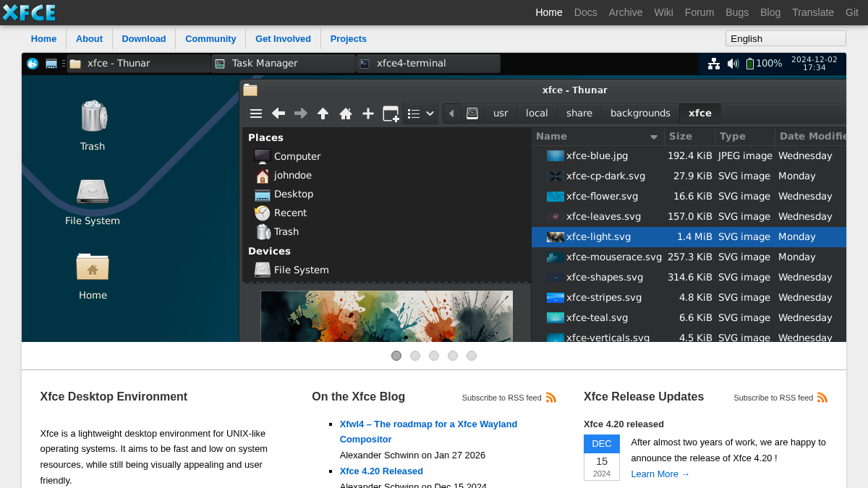Click the Xfce mouse logo in the site header

(x=29, y=12)
